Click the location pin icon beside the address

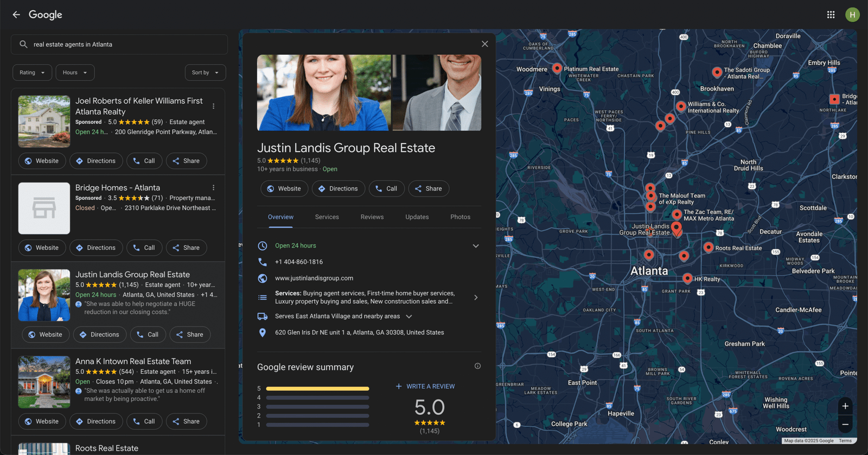pos(263,332)
